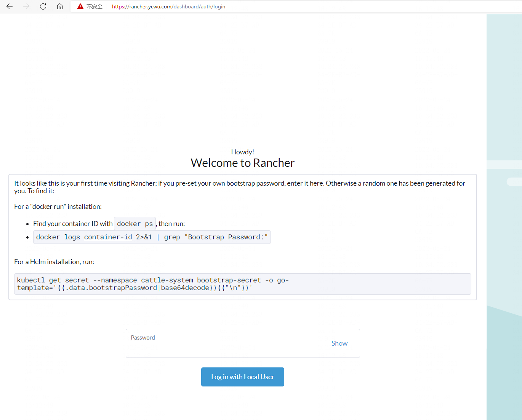Click the Show link next to the password field
The image size is (522, 420).
pos(339,343)
